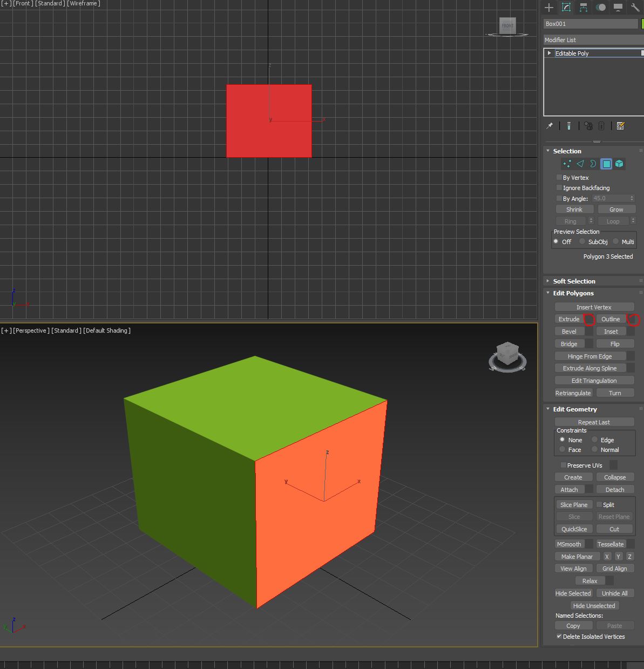This screenshot has height=669, width=644.
Task: Open the Default Shading viewport menu
Action: (x=106, y=330)
